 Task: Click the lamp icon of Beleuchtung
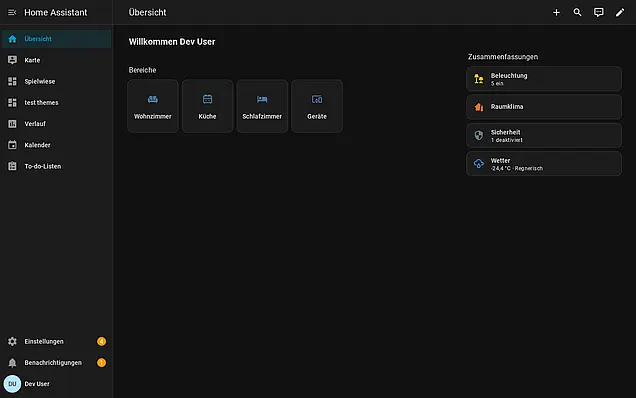pyautogui.click(x=479, y=79)
